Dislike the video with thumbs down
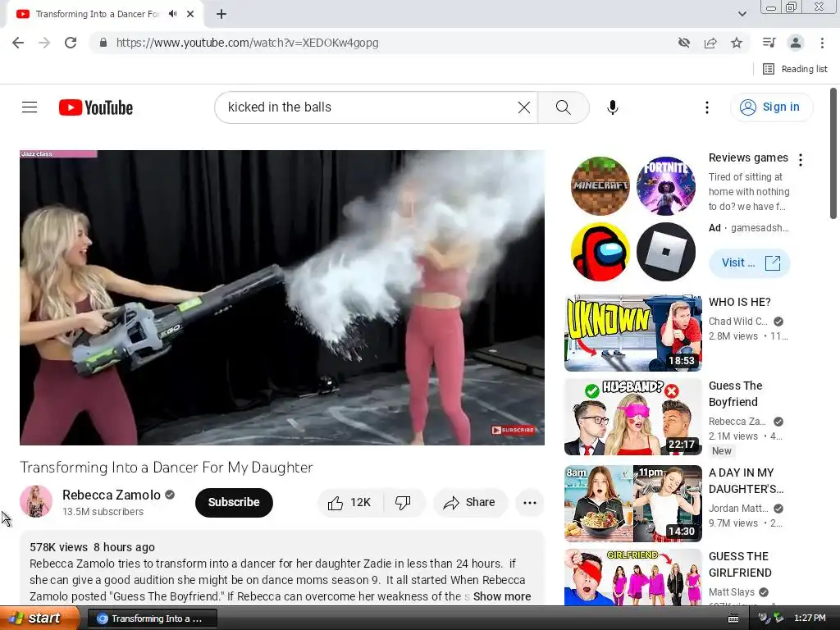The height and width of the screenshot is (630, 840). (x=404, y=503)
